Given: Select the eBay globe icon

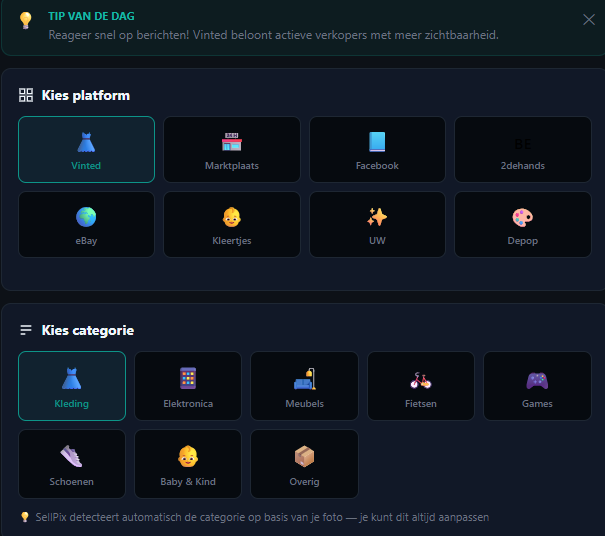Looking at the screenshot, I should [86, 217].
